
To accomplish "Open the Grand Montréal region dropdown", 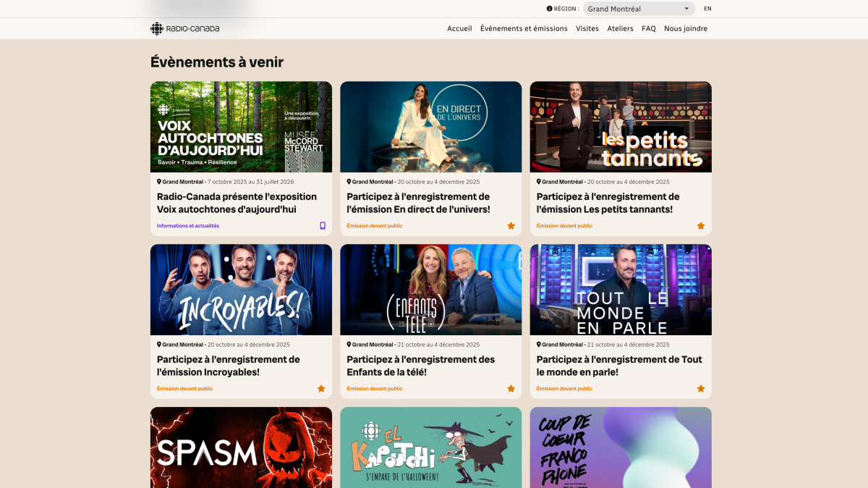I will tap(639, 9).
